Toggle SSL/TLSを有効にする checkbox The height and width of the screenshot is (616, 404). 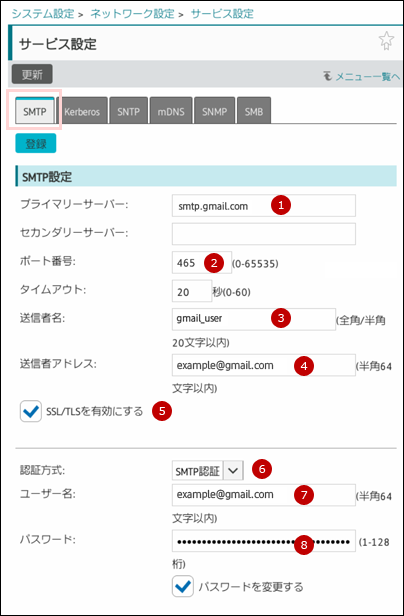tap(31, 411)
